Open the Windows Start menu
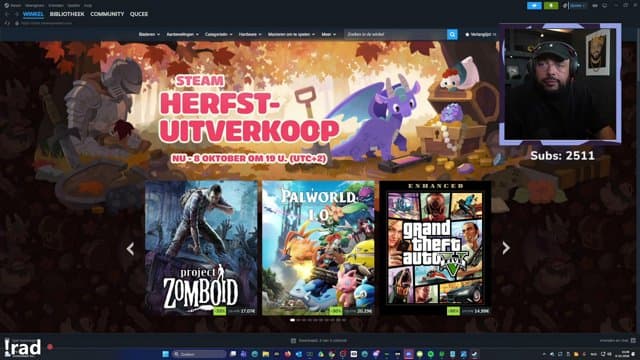This screenshot has width=640, height=360. (165, 354)
